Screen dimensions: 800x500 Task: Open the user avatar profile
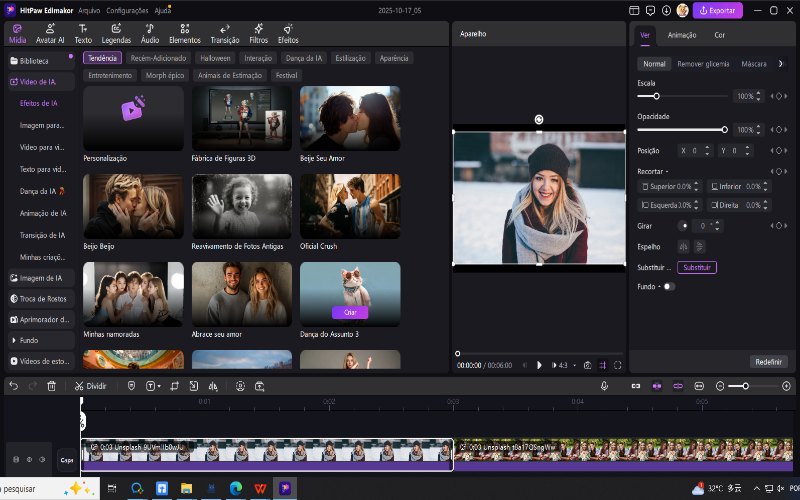pyautogui.click(x=683, y=10)
